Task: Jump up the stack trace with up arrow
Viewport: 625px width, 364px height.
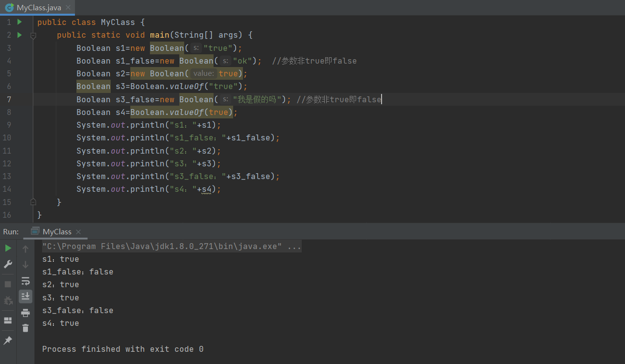Action: [25, 249]
